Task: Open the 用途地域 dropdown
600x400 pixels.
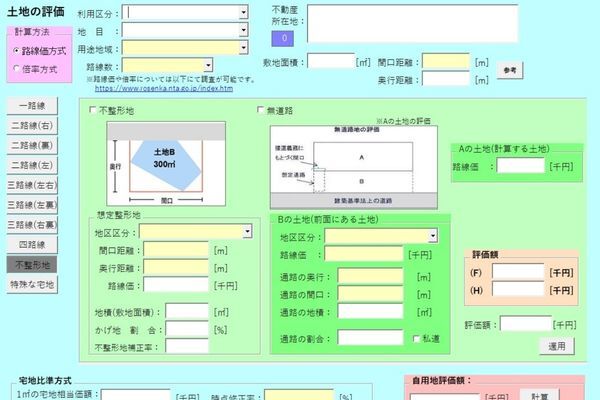Action: [243, 47]
